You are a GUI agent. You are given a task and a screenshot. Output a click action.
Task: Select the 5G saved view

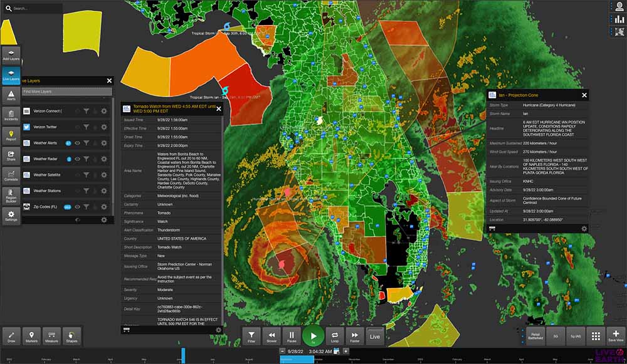pos(556,336)
